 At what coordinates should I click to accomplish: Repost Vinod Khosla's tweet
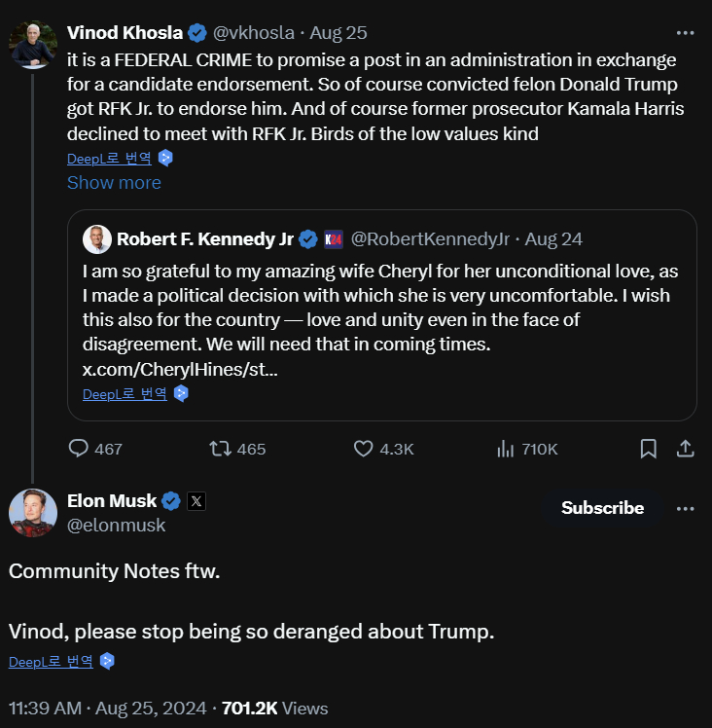(x=221, y=449)
